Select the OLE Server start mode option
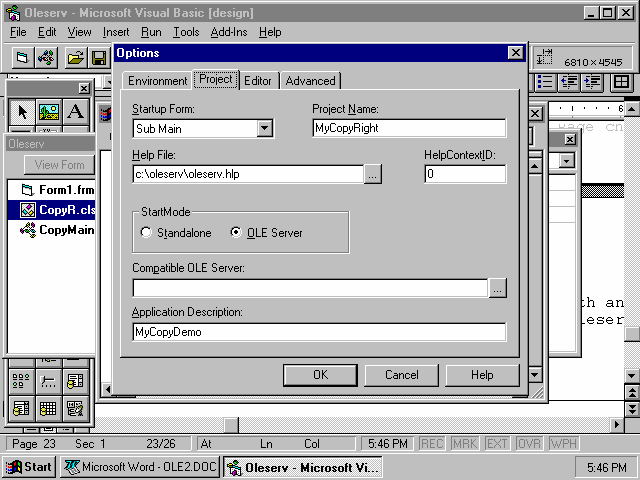640x480 pixels. pos(236,233)
